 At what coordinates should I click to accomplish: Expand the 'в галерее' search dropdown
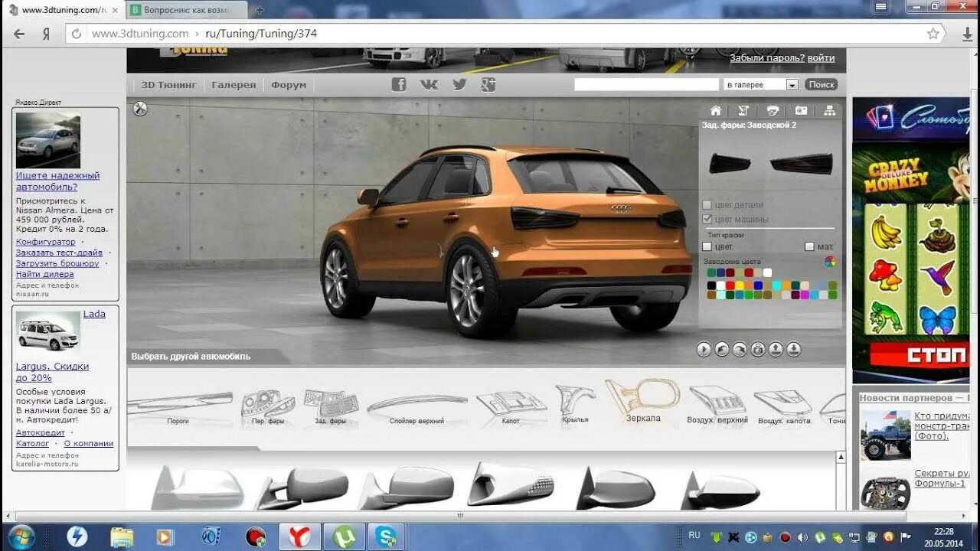coord(792,85)
